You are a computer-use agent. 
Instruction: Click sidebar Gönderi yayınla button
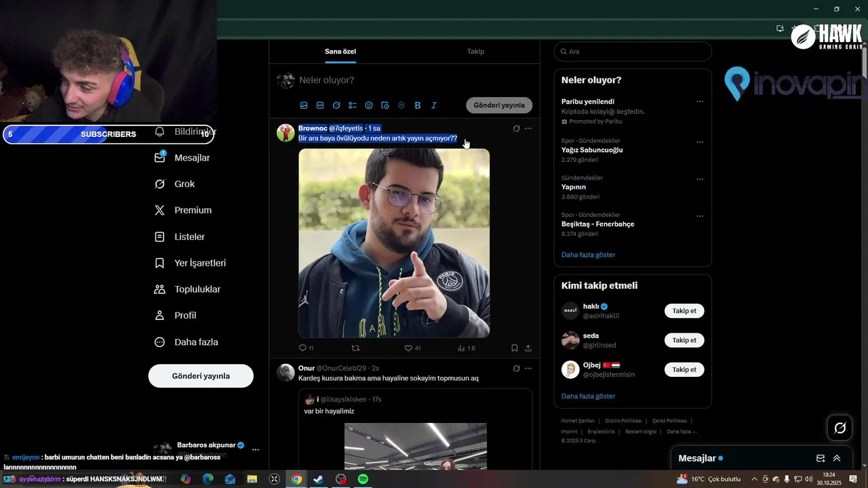201,375
